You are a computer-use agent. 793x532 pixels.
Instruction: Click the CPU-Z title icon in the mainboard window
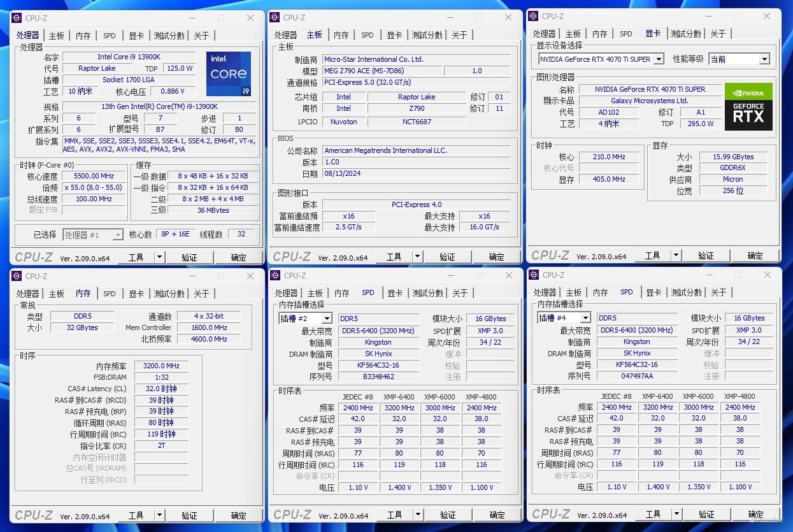click(276, 18)
